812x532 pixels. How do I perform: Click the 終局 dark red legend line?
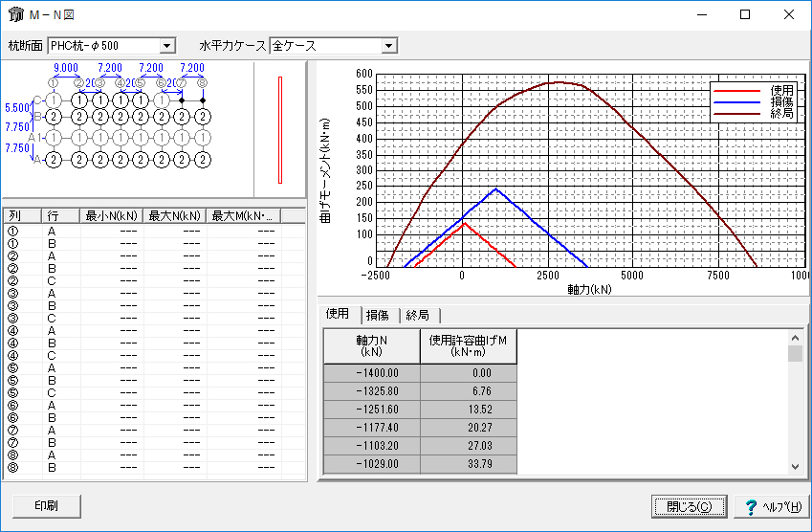[736, 113]
